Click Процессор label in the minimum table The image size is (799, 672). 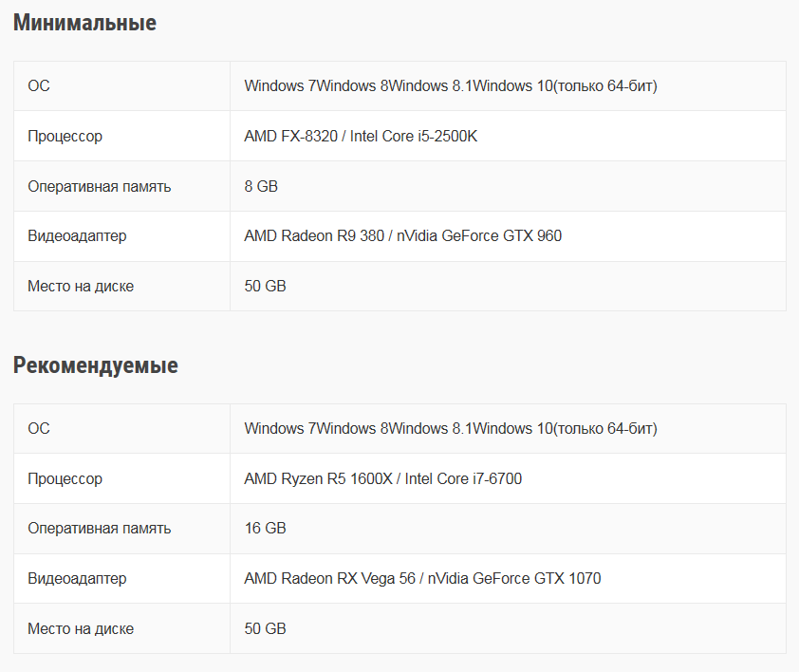click(x=65, y=137)
